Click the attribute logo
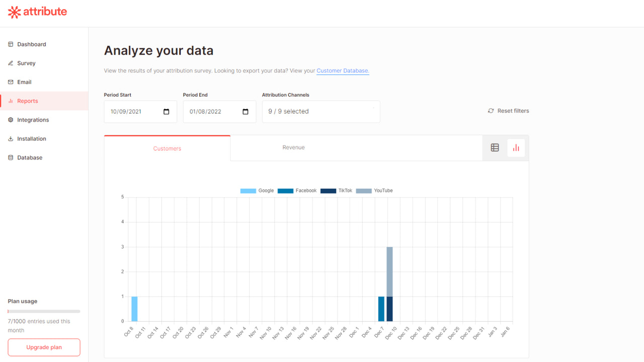 pos(37,12)
